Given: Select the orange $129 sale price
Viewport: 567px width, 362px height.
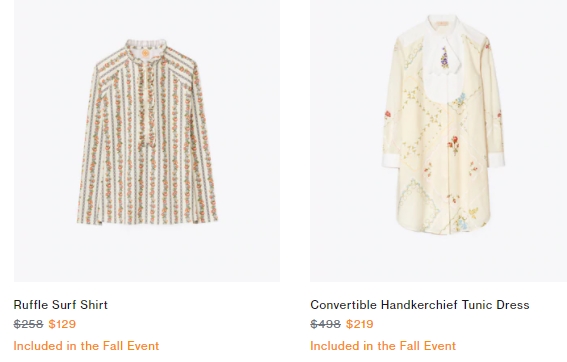Looking at the screenshot, I should pos(62,324).
